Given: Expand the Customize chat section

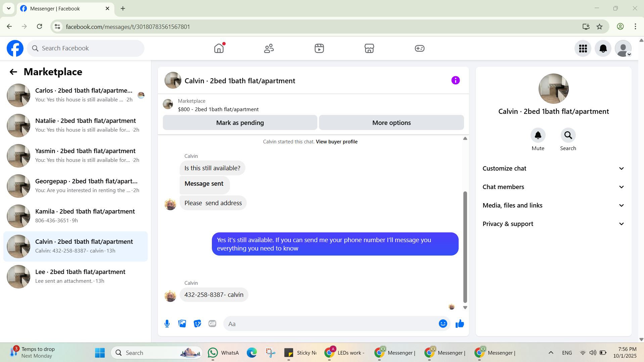Looking at the screenshot, I should click(x=554, y=169).
